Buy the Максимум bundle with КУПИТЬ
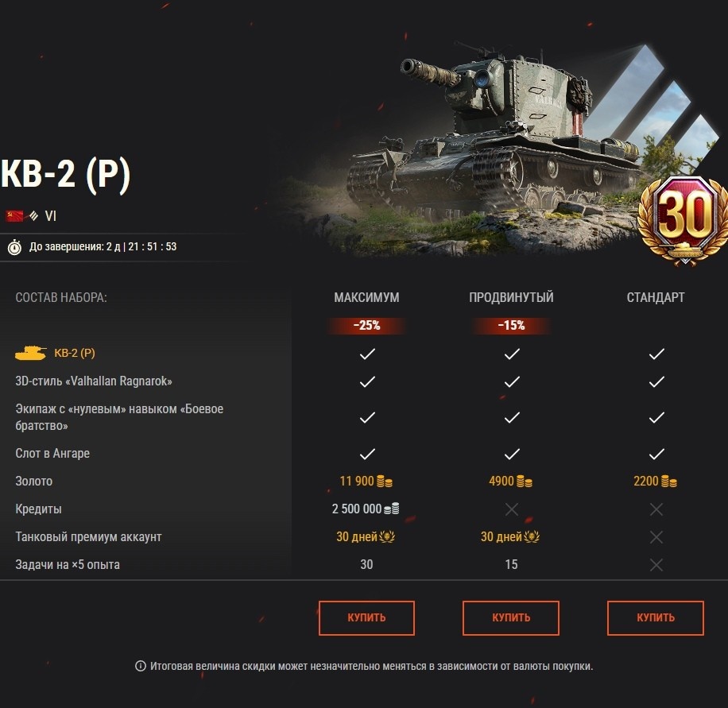This screenshot has width=728, height=708. coord(367,618)
